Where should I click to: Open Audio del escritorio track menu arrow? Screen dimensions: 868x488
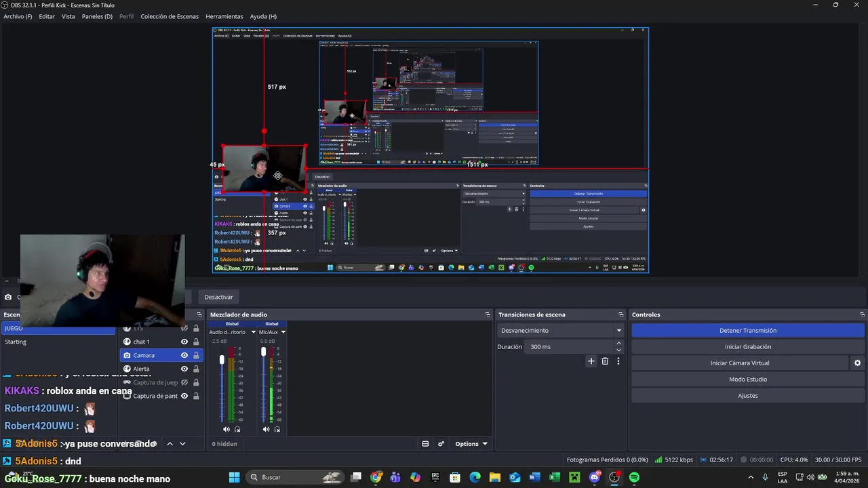coord(254,332)
